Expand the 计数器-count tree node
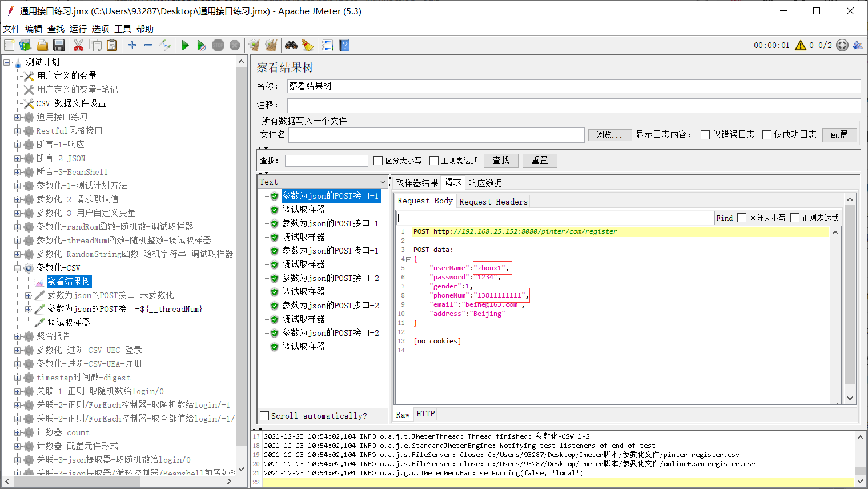868x489 pixels. (18, 432)
